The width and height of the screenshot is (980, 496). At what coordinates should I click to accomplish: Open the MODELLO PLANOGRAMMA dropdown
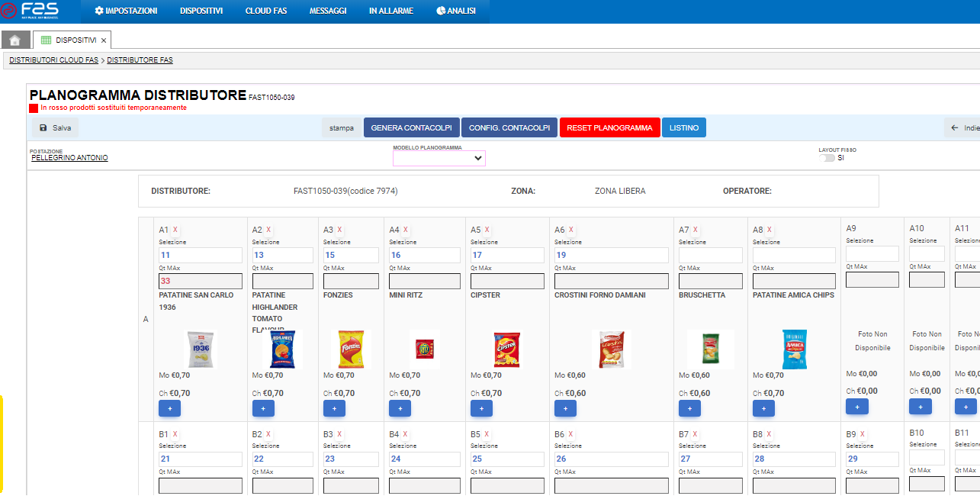[x=439, y=158]
